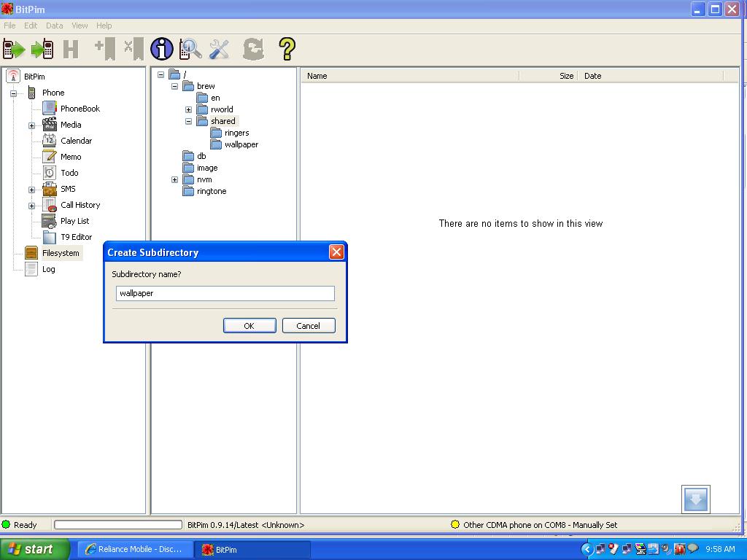Click the status bar progress bar
Screen dimensions: 747x560
point(118,525)
